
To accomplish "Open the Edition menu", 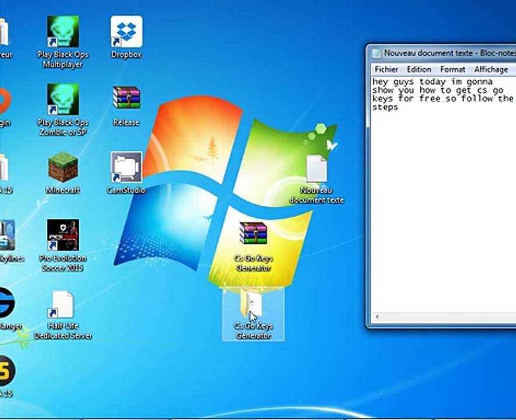I will pyautogui.click(x=419, y=69).
